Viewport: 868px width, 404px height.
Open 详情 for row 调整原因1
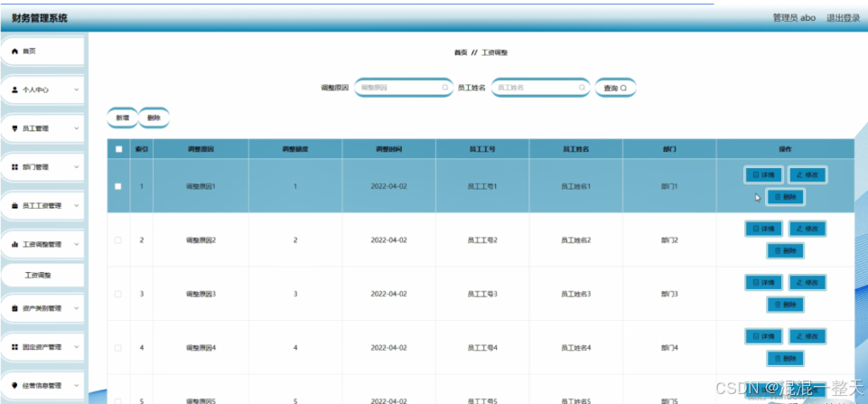click(x=763, y=175)
